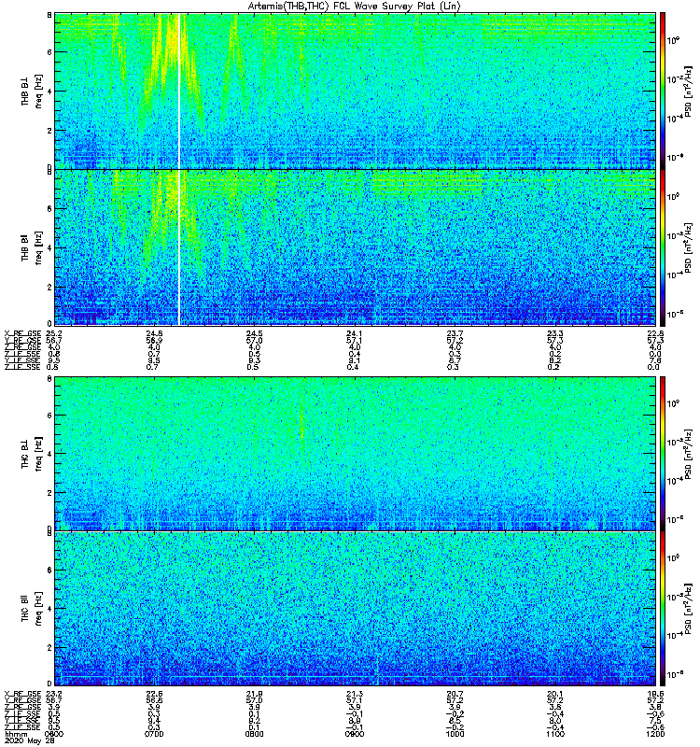Click the '1100' time tick label

coord(555,734)
